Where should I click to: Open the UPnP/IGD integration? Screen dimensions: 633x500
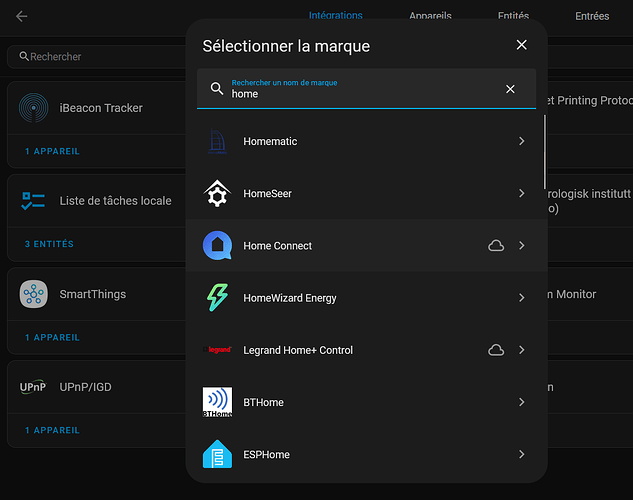[85, 387]
